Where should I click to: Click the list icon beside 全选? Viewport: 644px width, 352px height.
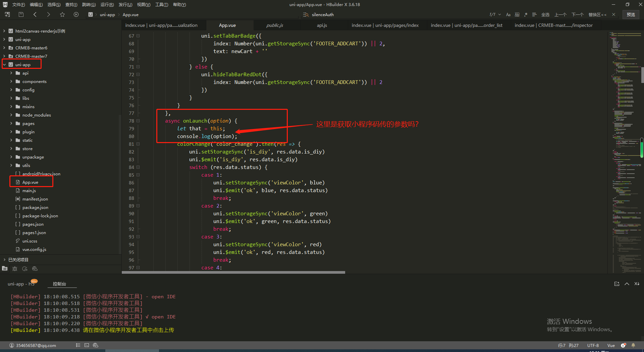point(534,14)
